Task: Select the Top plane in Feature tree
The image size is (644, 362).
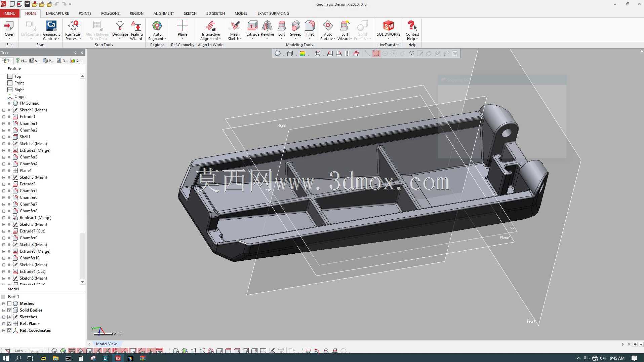Action: click(17, 76)
